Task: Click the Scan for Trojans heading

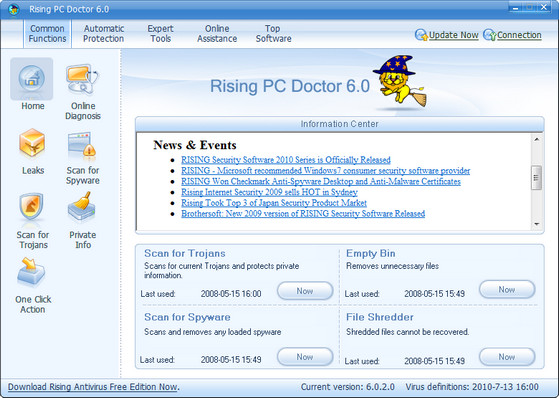Action: click(x=185, y=253)
